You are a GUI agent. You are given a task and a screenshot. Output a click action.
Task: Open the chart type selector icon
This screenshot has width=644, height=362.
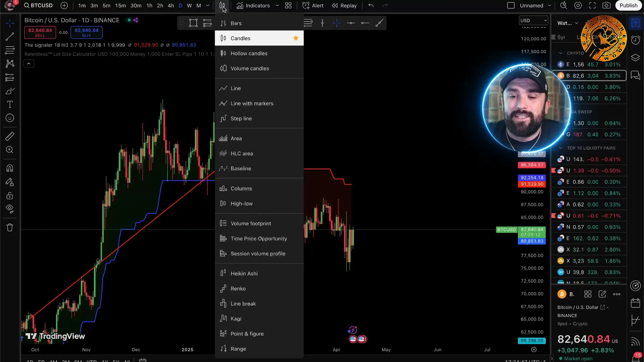[222, 6]
